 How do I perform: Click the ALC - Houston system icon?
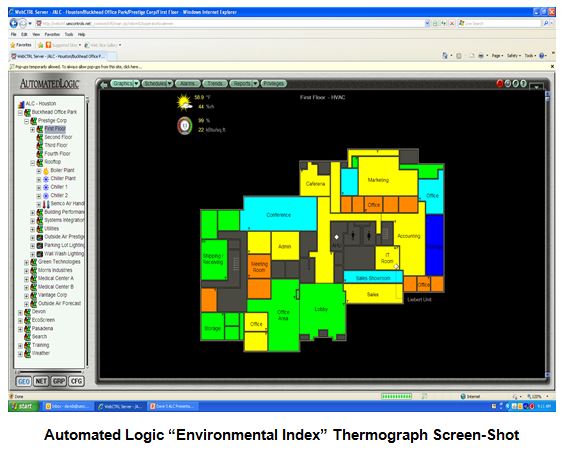click(21, 104)
